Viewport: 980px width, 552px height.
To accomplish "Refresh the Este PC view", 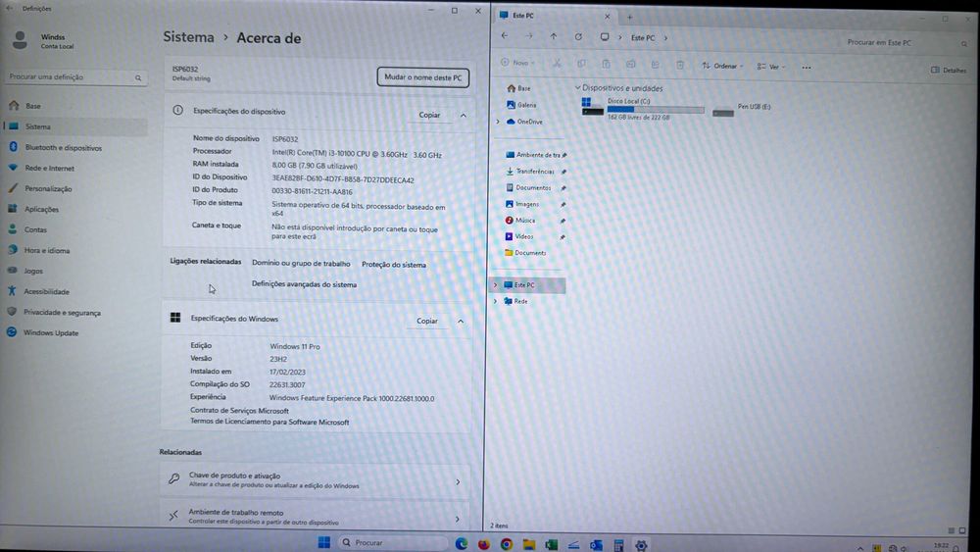I will click(x=578, y=37).
